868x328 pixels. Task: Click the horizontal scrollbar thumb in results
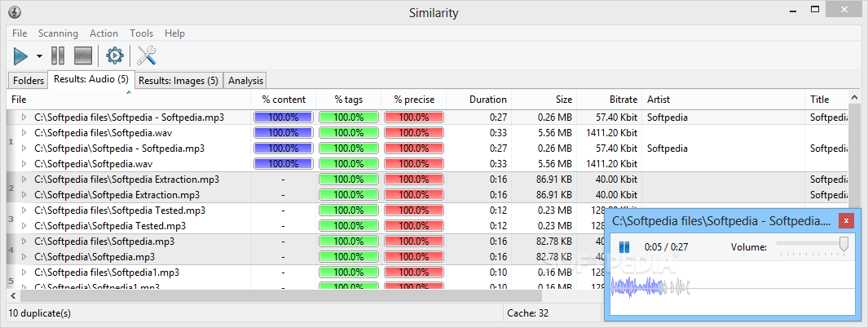(280, 296)
